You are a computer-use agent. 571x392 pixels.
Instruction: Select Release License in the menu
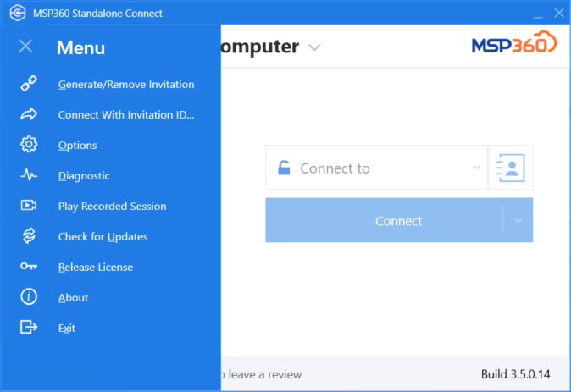[96, 268]
